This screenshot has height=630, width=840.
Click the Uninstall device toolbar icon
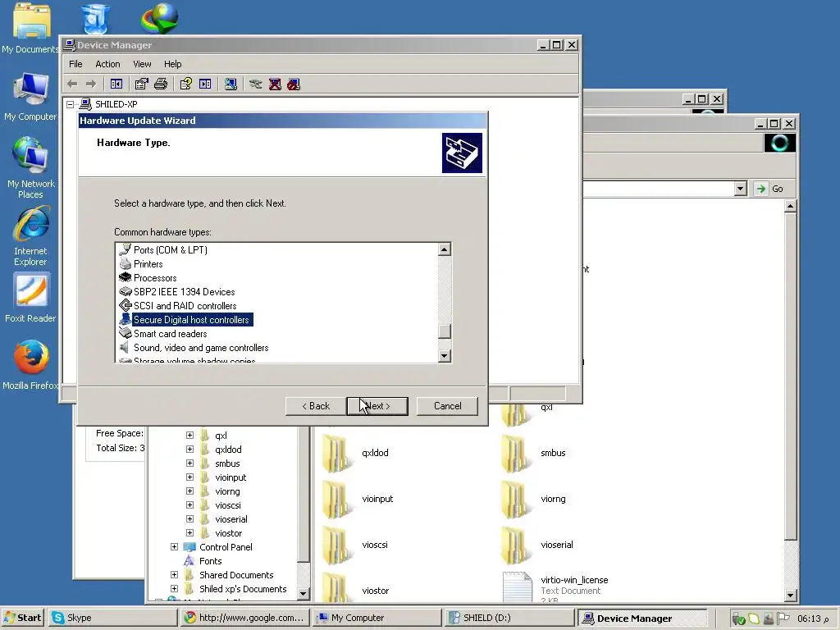[x=275, y=84]
